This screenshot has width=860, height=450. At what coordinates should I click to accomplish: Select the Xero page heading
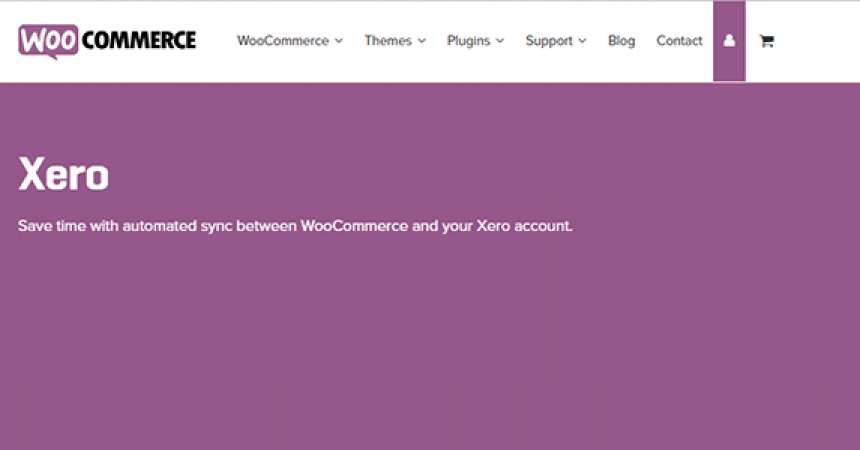click(x=64, y=174)
